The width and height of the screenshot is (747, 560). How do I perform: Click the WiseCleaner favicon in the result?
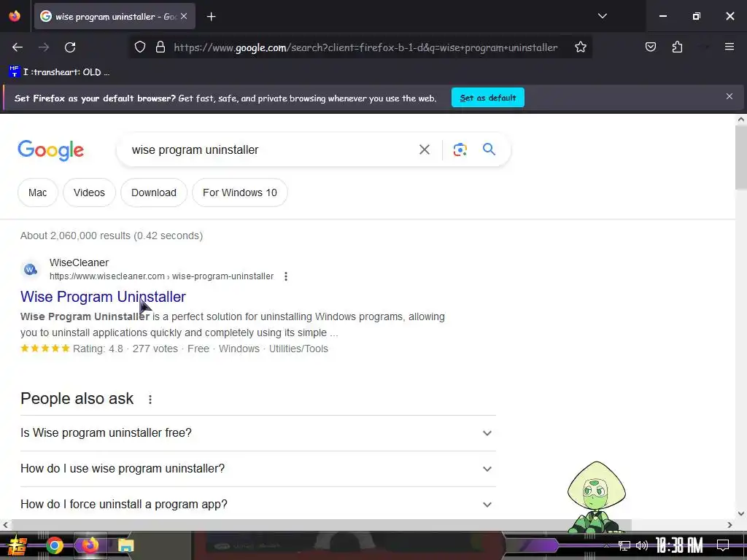coord(30,270)
